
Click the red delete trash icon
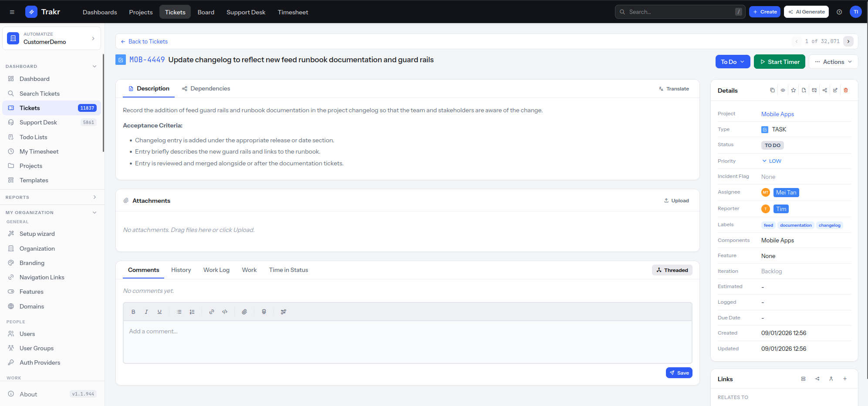846,90
